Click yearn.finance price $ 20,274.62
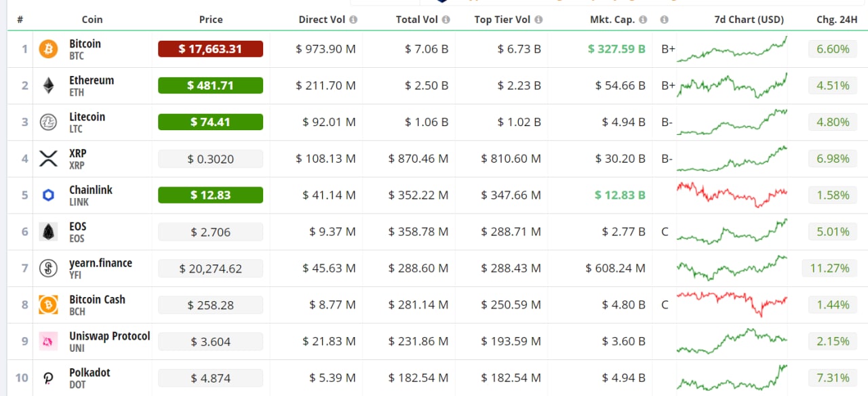The height and width of the screenshot is (396, 868). (210, 269)
